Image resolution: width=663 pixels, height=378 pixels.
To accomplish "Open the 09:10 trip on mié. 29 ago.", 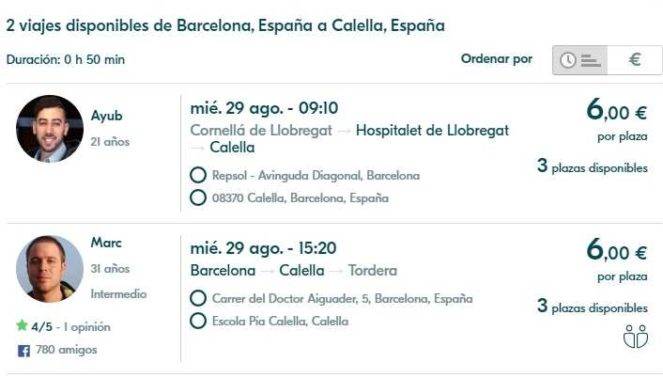I will coord(264,108).
